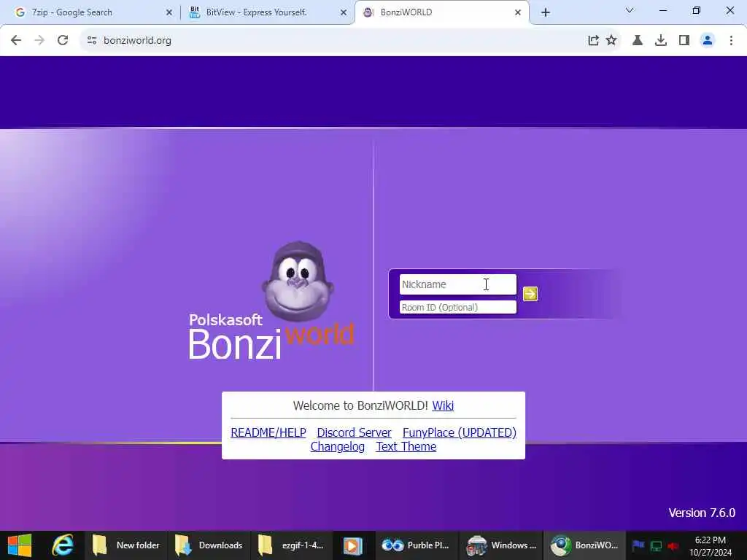Viewport: 747px width, 560px height.
Task: Click the muted volume tray icon
Action: pos(673,545)
